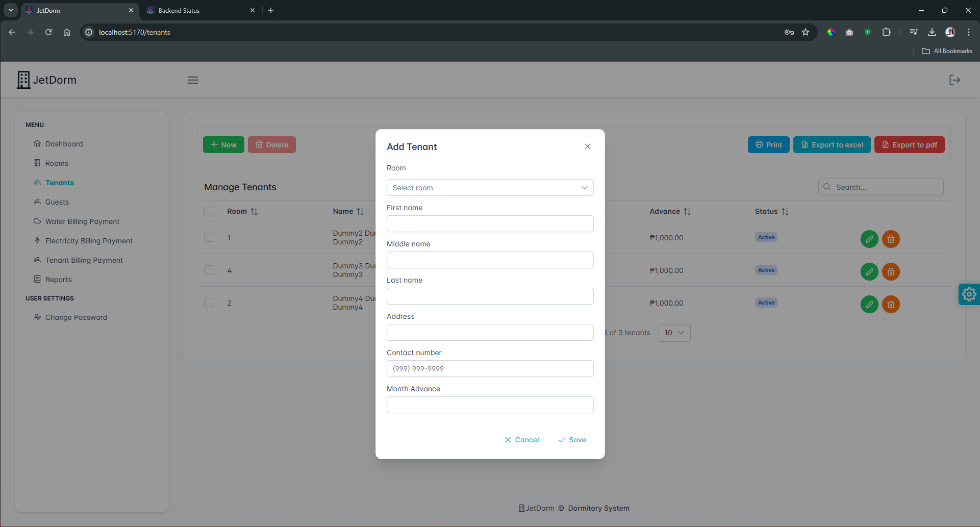Focus the First name field
Viewport: 980px width, 527px height.
click(490, 224)
